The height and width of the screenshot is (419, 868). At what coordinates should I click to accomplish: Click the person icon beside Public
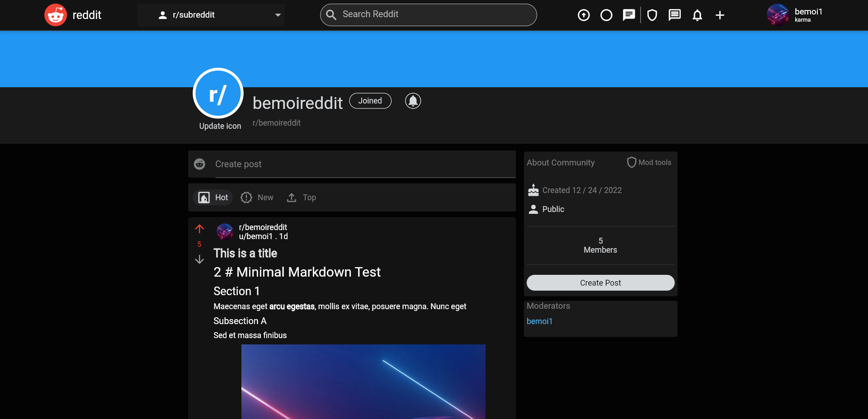pyautogui.click(x=533, y=209)
